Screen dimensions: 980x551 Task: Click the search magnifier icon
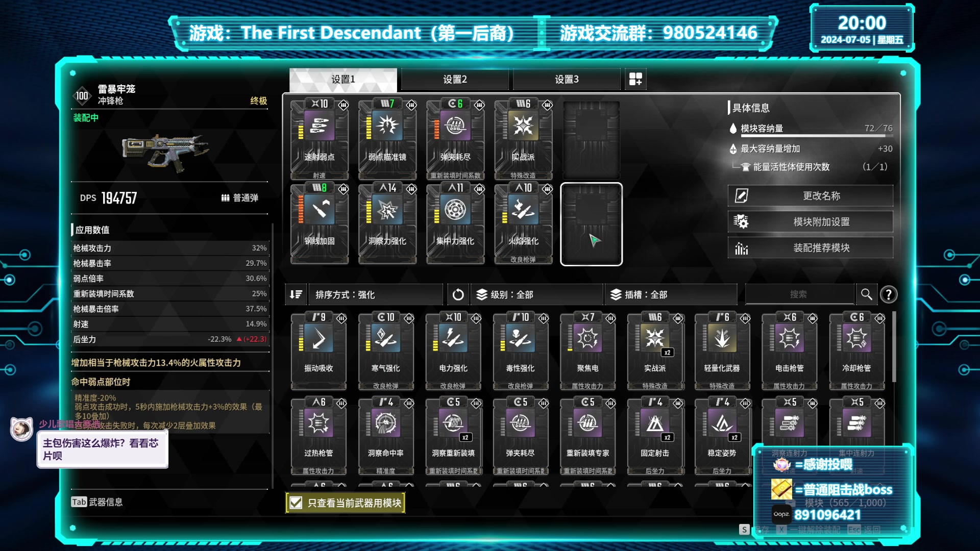click(866, 294)
